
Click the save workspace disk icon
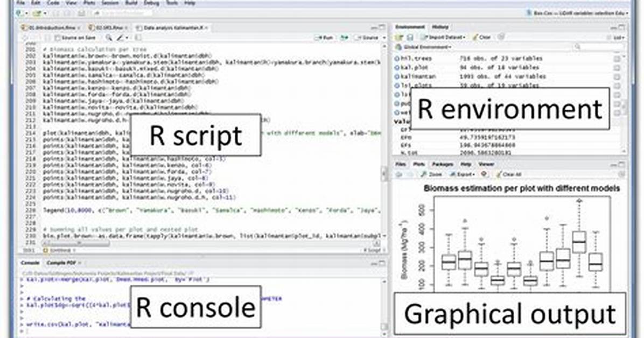(409, 37)
